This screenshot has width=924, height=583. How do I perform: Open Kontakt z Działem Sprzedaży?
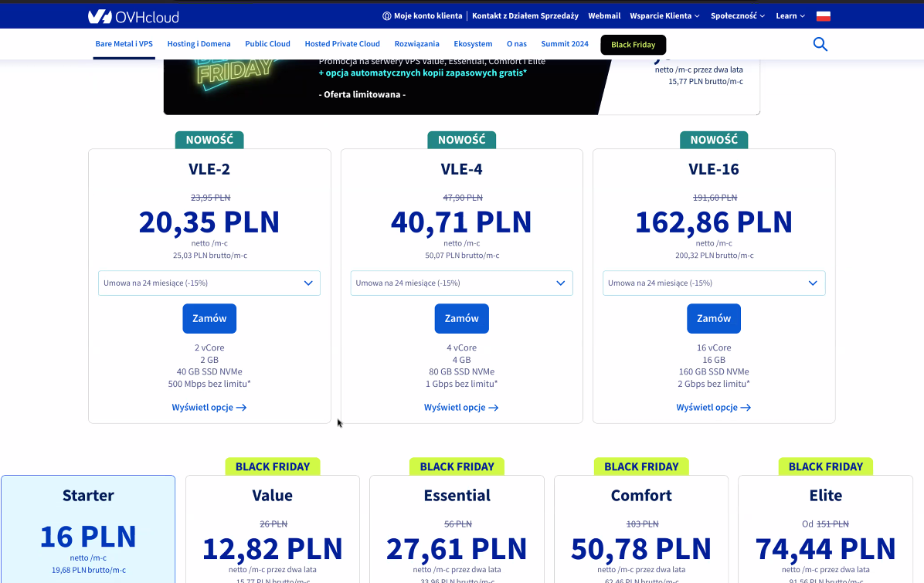525,16
